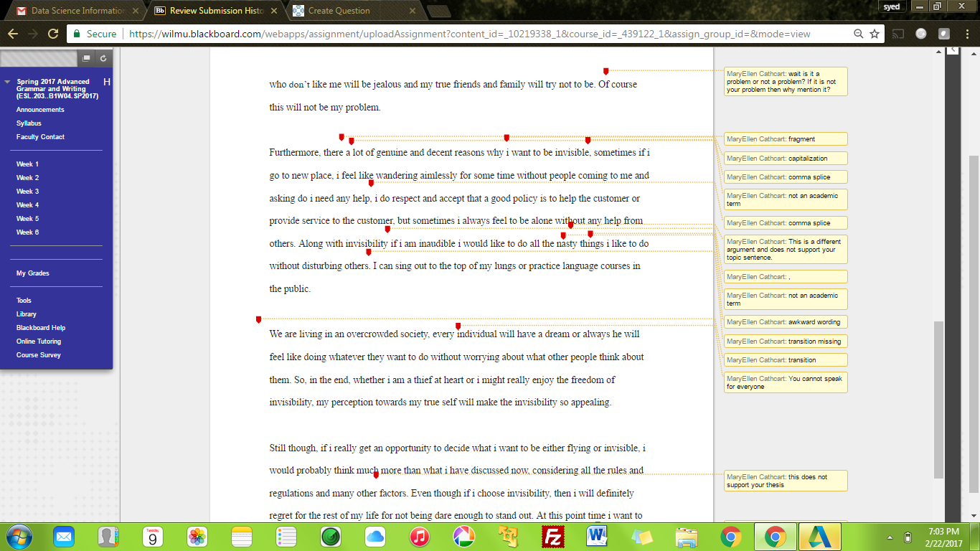Open the Tools link
980x551 pixels.
tap(24, 301)
